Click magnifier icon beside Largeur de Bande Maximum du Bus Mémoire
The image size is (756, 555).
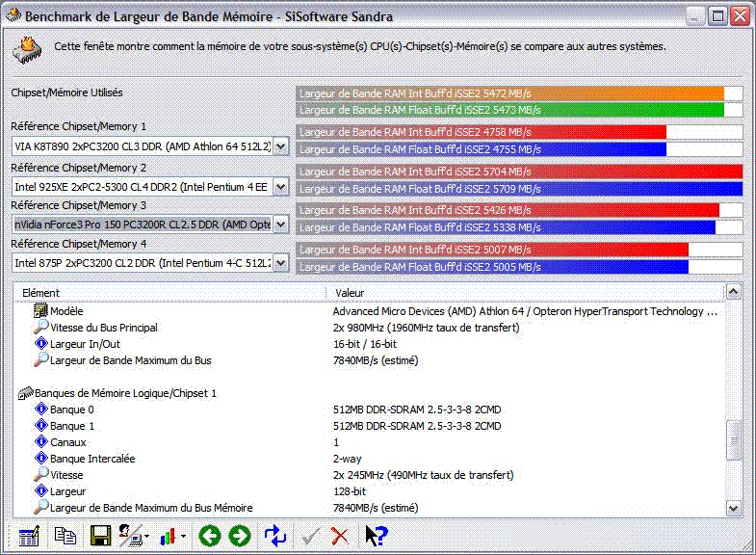click(x=40, y=507)
